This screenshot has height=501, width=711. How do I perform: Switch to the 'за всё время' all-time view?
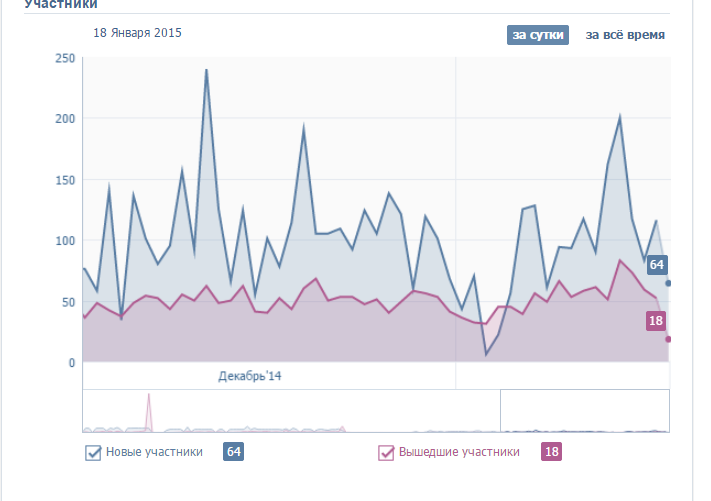point(625,35)
